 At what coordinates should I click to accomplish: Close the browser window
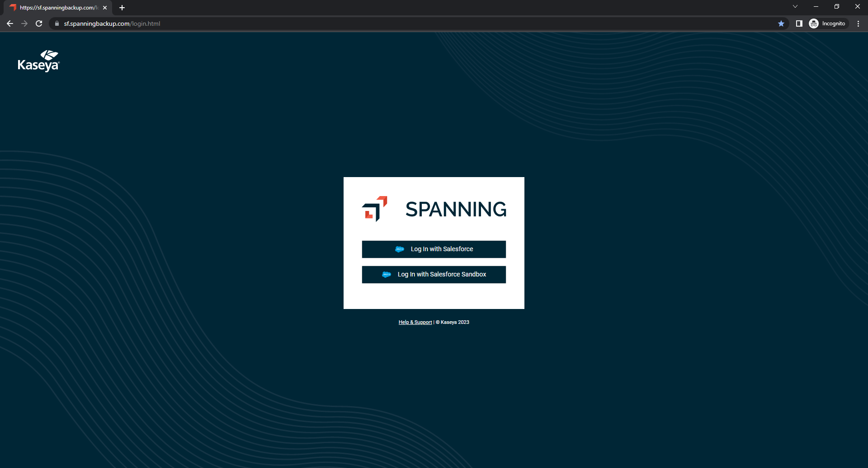point(858,6)
